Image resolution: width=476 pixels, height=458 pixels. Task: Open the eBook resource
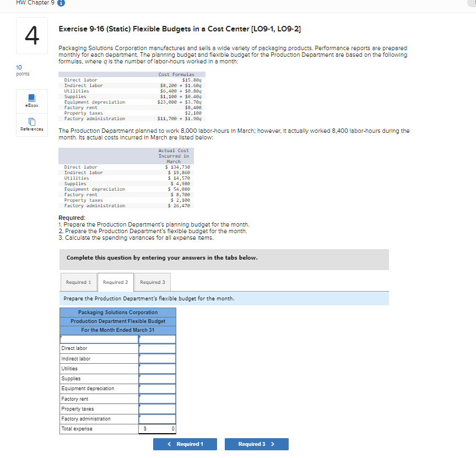[31, 99]
